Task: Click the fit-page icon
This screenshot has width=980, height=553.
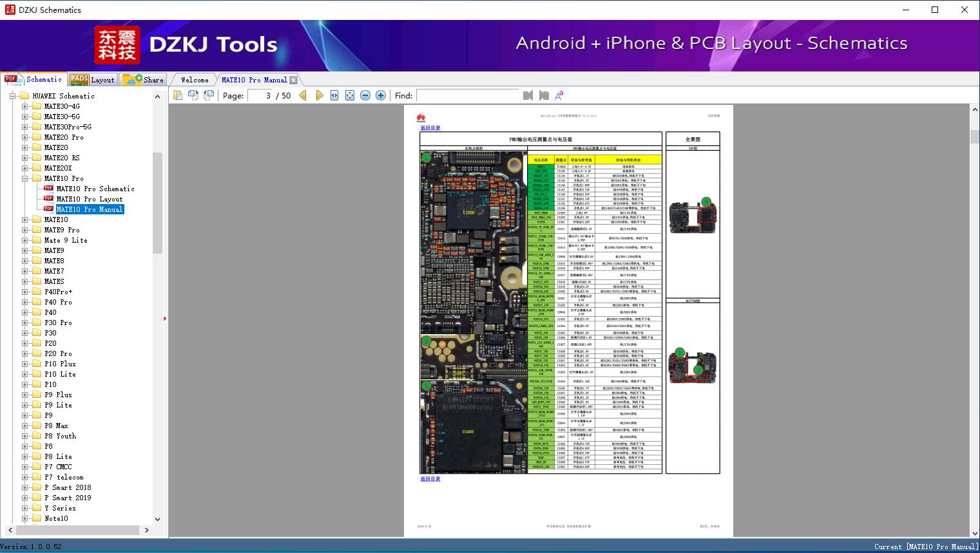Action: pyautogui.click(x=350, y=95)
